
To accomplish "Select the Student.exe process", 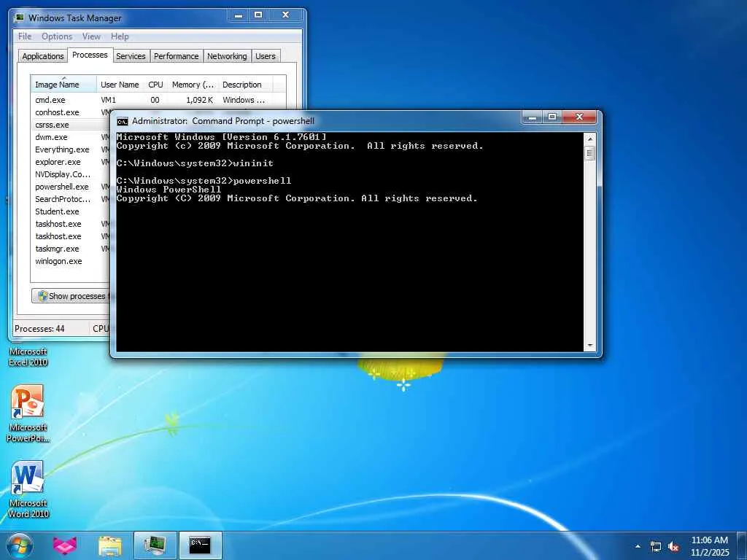I will coord(57,211).
